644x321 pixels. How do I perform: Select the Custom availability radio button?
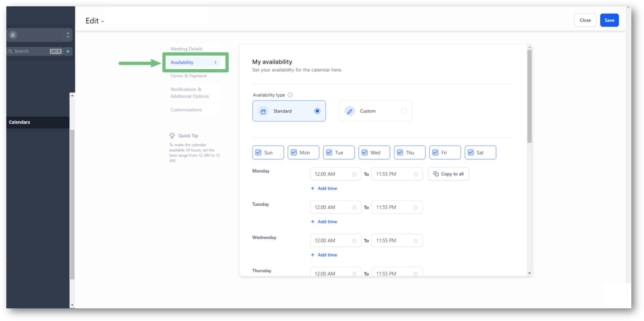click(x=404, y=111)
